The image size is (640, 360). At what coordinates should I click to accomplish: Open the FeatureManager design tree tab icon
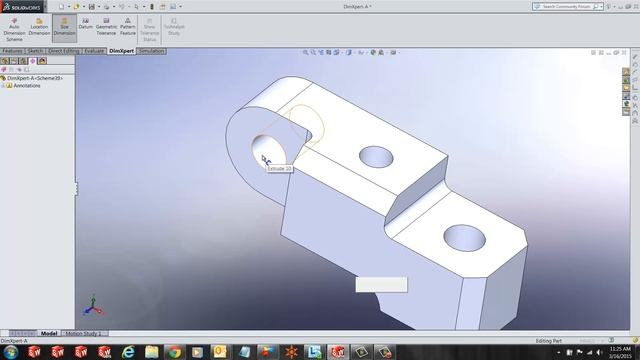(5, 61)
